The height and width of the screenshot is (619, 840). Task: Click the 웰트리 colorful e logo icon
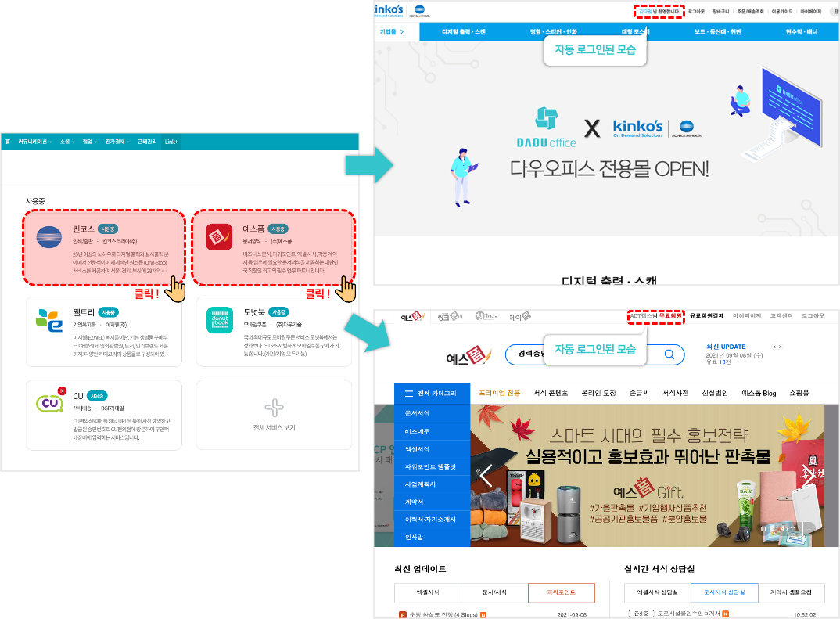click(49, 320)
